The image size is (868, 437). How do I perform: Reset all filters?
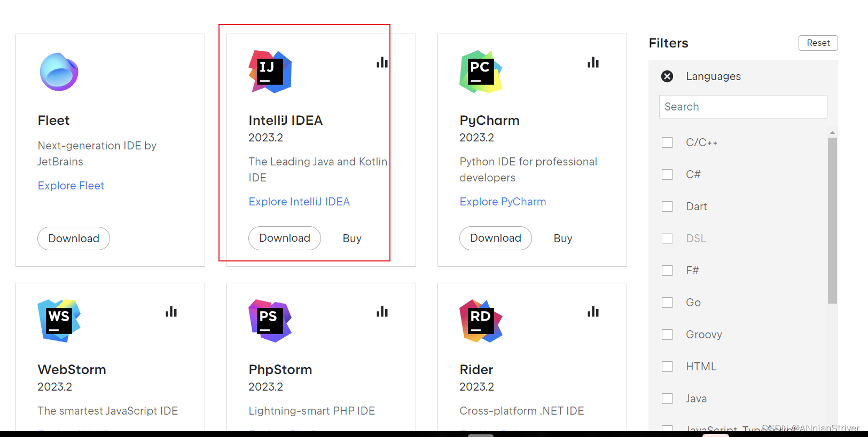click(818, 43)
